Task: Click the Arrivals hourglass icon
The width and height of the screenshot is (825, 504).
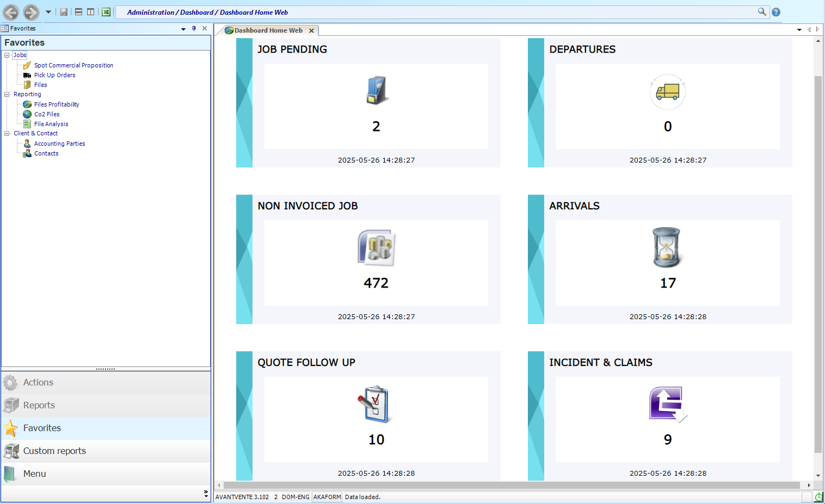Action: click(667, 247)
